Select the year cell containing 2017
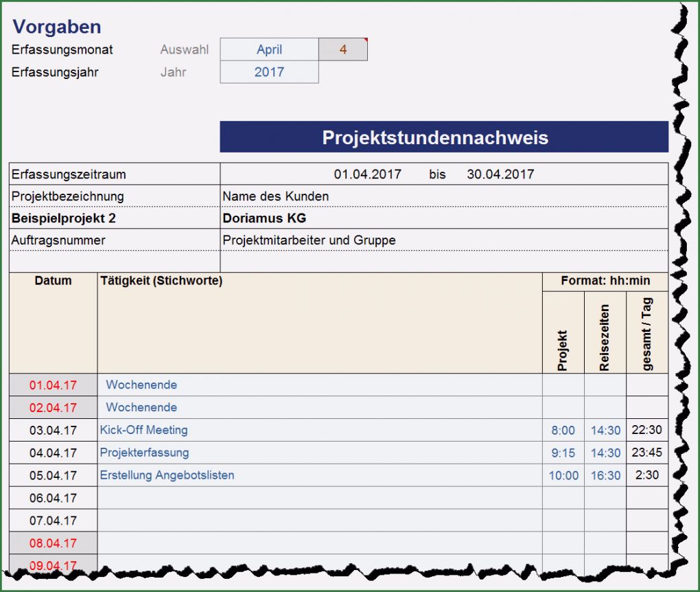Screen dimensions: 700x592 coord(269,72)
